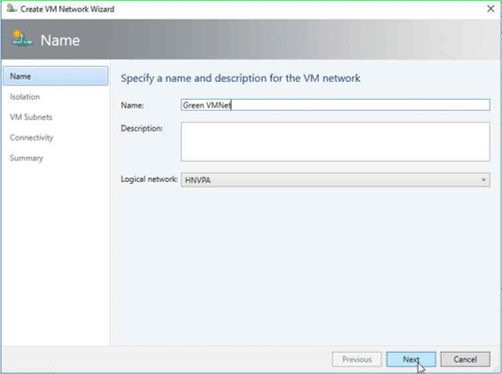Screen dimensions: 502x374
Task: Proceed with the Next button
Action: [x=411, y=360]
